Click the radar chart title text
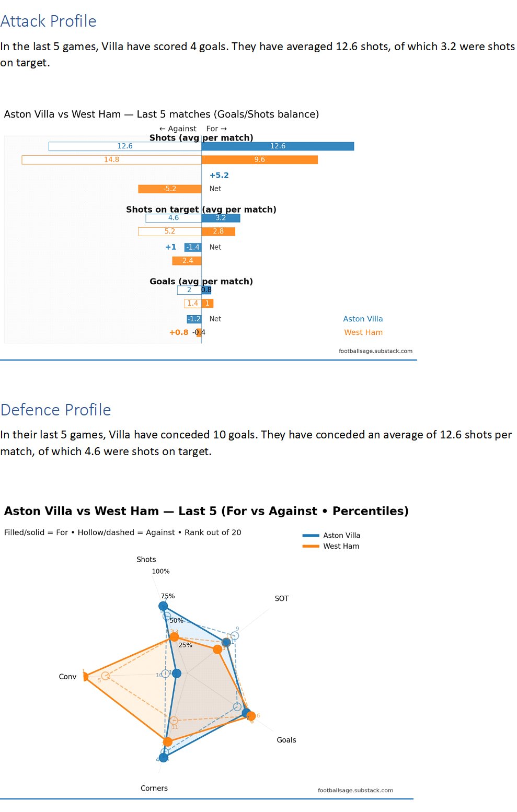517x812 pixels. tap(206, 511)
